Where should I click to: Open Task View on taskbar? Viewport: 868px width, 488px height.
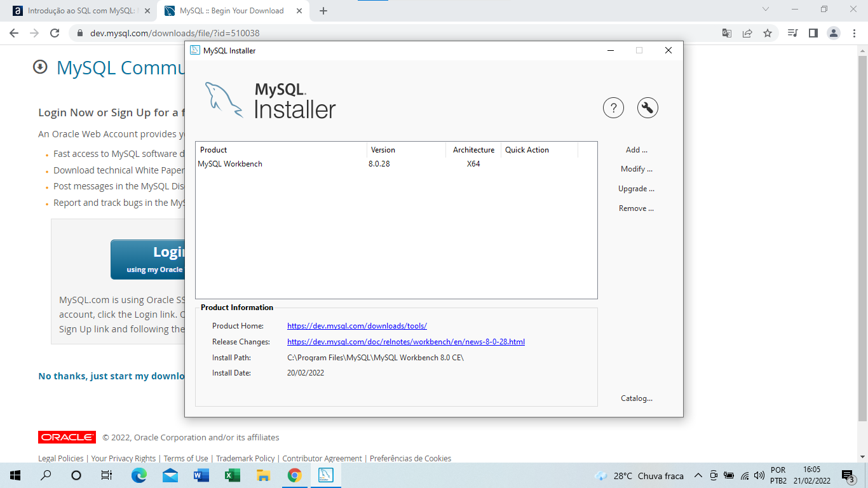107,475
